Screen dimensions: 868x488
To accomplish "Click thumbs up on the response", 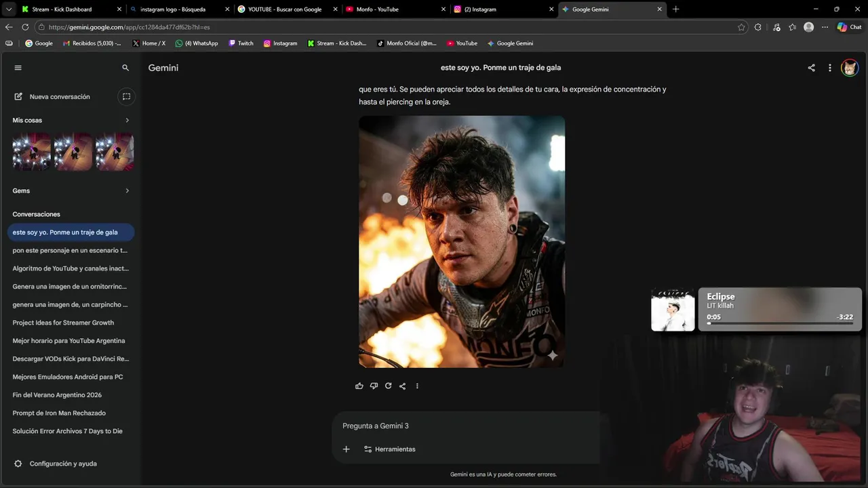I will [x=359, y=386].
